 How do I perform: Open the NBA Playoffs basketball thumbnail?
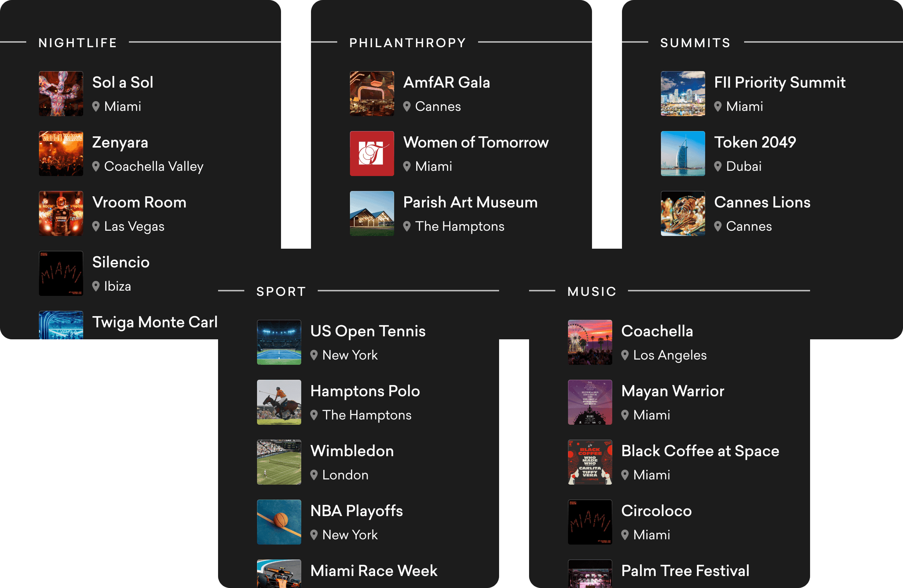[x=279, y=522]
